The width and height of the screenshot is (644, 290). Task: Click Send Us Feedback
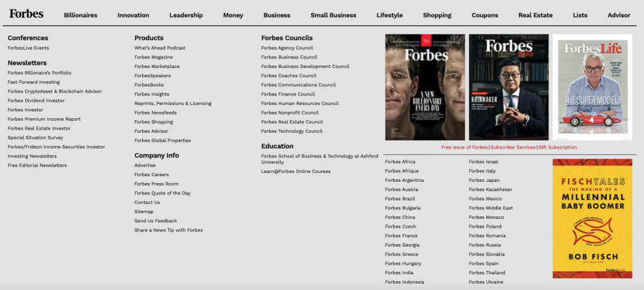(156, 221)
